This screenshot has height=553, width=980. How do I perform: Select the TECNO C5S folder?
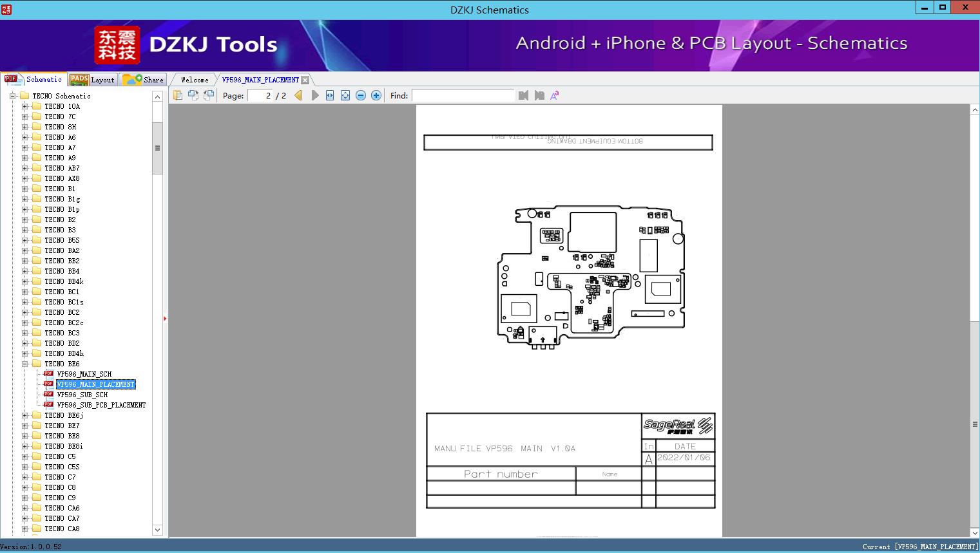(x=62, y=467)
